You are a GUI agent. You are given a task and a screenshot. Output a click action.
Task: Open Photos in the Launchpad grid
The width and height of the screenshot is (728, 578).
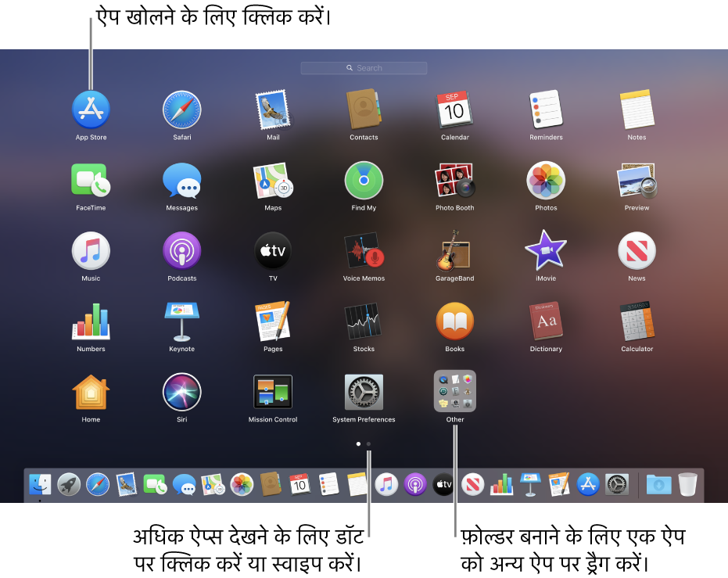(x=546, y=180)
